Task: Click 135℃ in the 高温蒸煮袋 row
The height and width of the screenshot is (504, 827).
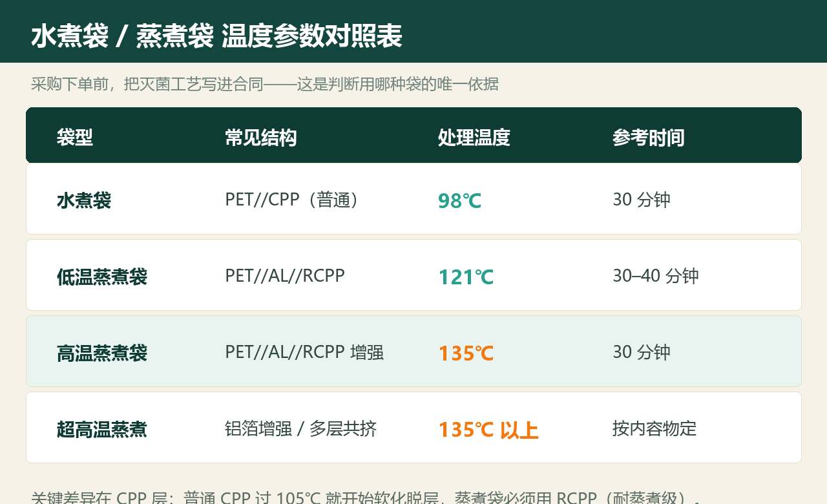Action: [466, 353]
